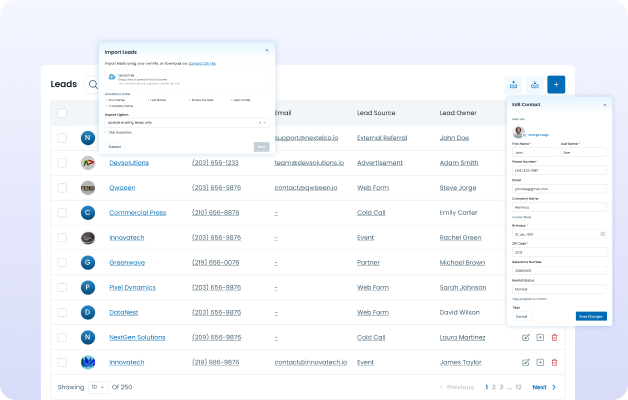
Task: Go to page 2 in pagination
Action: [495, 386]
